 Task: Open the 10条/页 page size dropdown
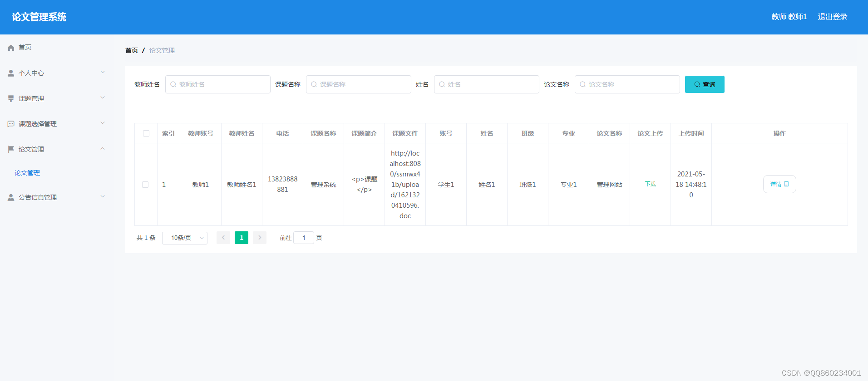pos(185,238)
